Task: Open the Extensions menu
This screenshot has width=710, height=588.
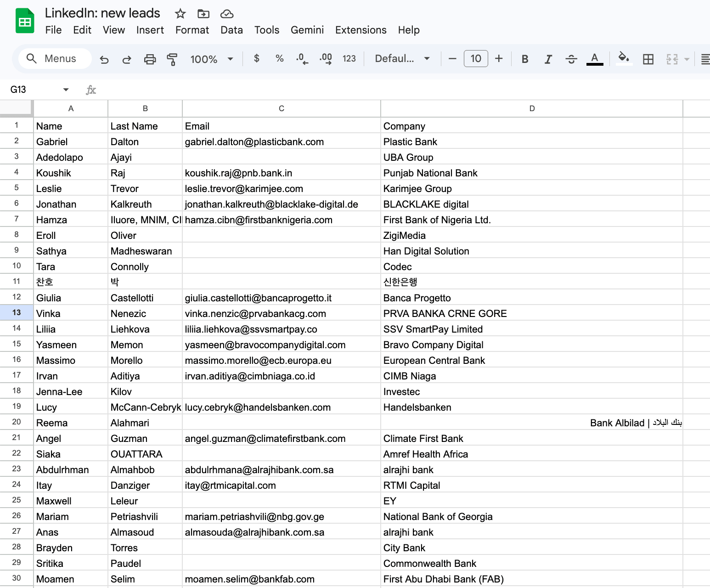Action: tap(361, 30)
